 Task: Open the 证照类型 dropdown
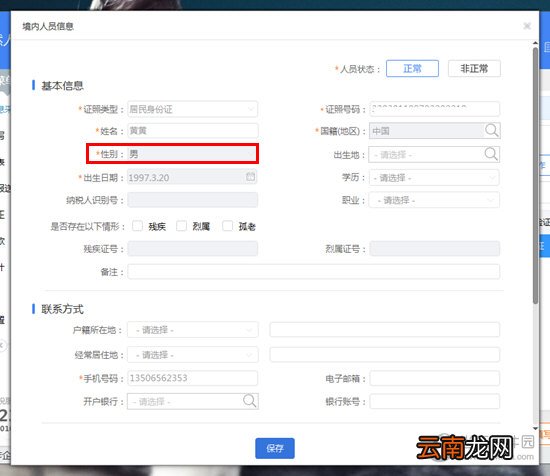tap(193, 109)
